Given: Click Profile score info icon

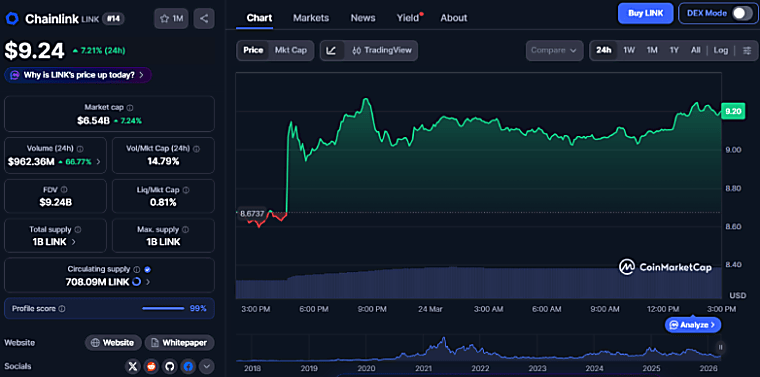Looking at the screenshot, I should (x=62, y=309).
